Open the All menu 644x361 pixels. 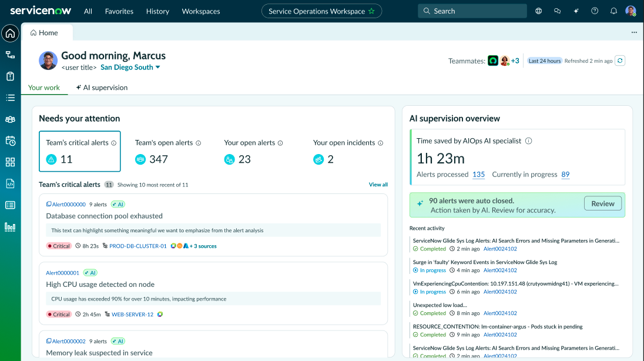point(88,11)
